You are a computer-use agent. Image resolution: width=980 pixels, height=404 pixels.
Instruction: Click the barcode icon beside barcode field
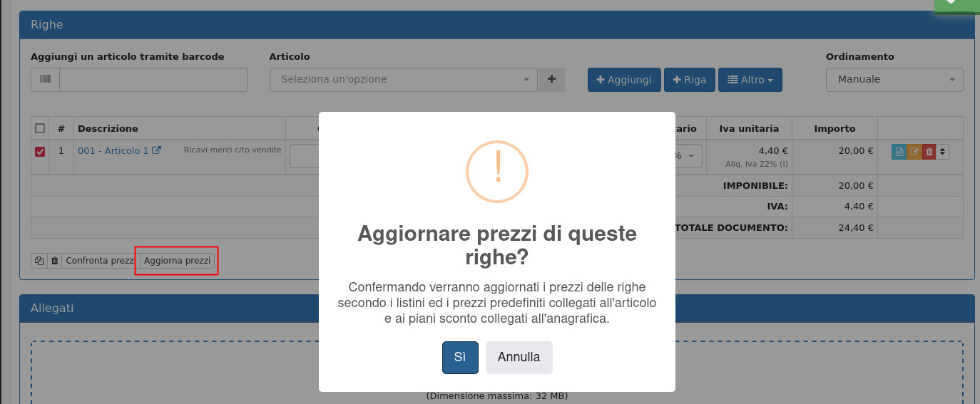pyautogui.click(x=46, y=80)
